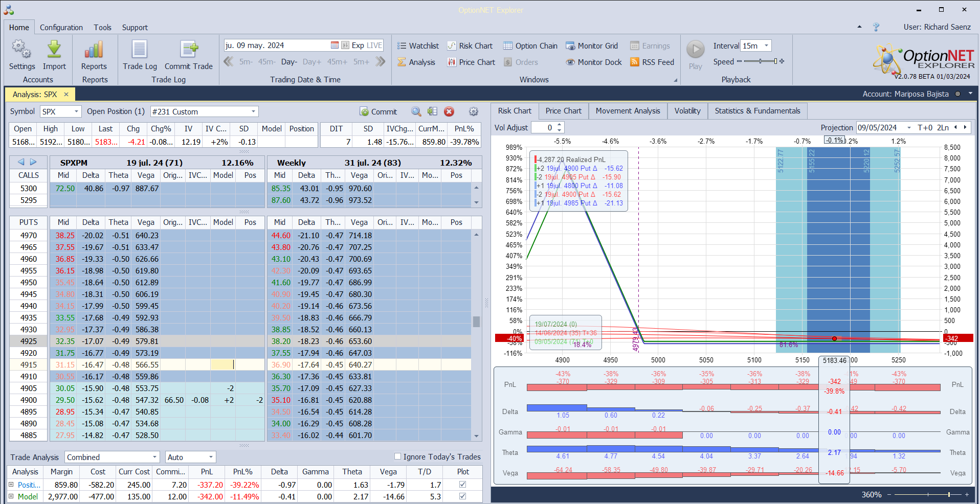
Task: Toggle the LIVE mode button
Action: (374, 45)
